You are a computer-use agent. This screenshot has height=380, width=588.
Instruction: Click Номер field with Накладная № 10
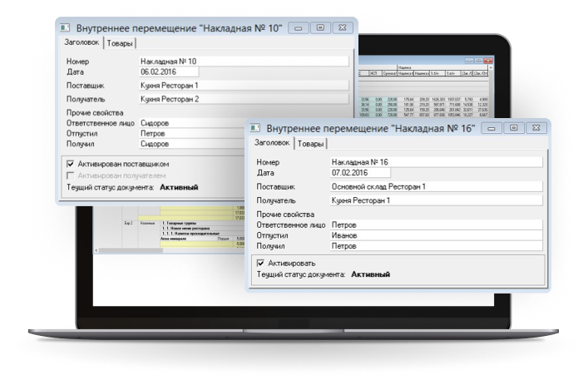click(x=244, y=62)
